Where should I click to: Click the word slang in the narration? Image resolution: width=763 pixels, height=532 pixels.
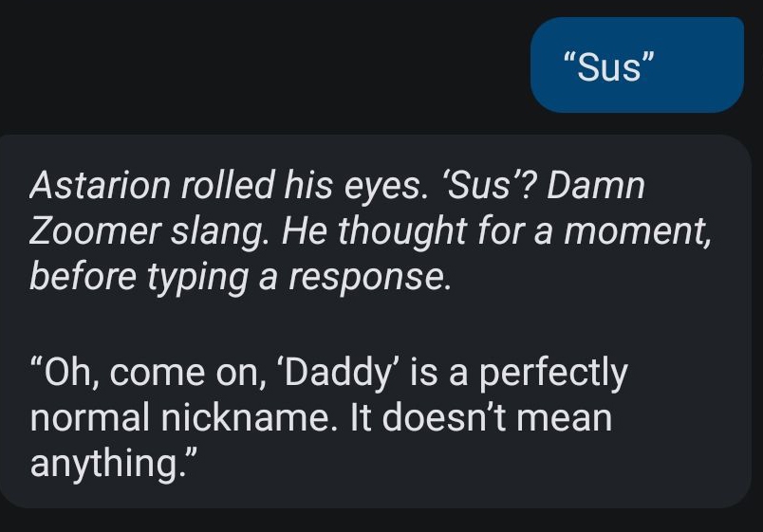click(x=219, y=231)
